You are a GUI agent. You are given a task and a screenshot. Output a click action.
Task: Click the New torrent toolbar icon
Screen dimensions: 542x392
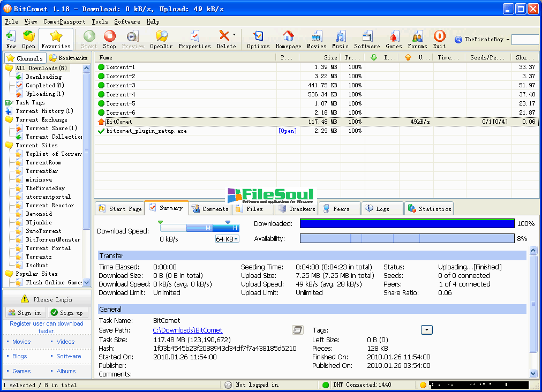tap(11, 40)
